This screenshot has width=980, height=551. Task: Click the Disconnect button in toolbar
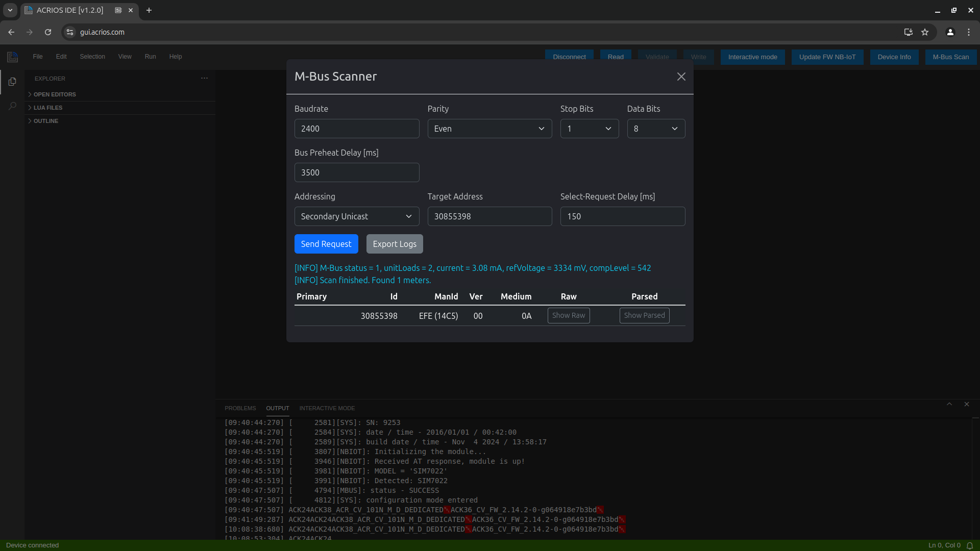tap(569, 57)
